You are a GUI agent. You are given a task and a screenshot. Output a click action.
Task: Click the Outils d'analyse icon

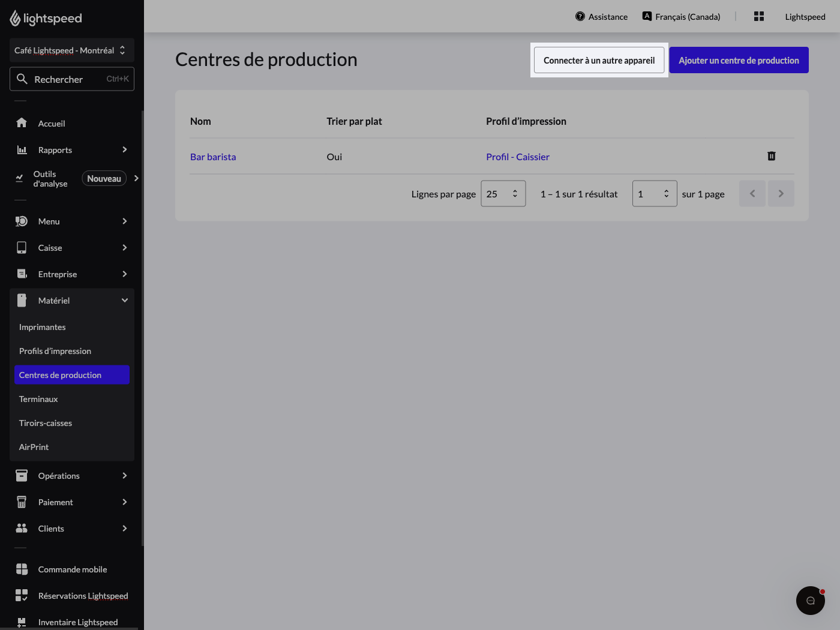coord(19,178)
